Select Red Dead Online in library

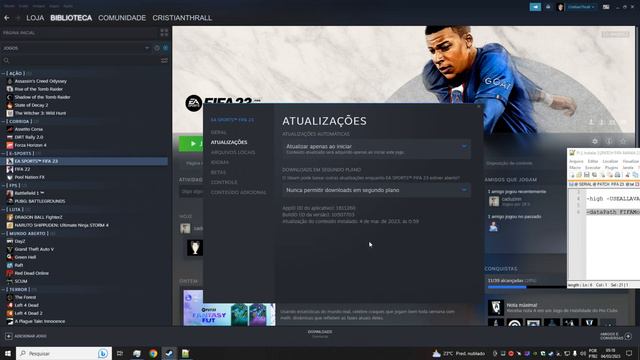coord(31,273)
